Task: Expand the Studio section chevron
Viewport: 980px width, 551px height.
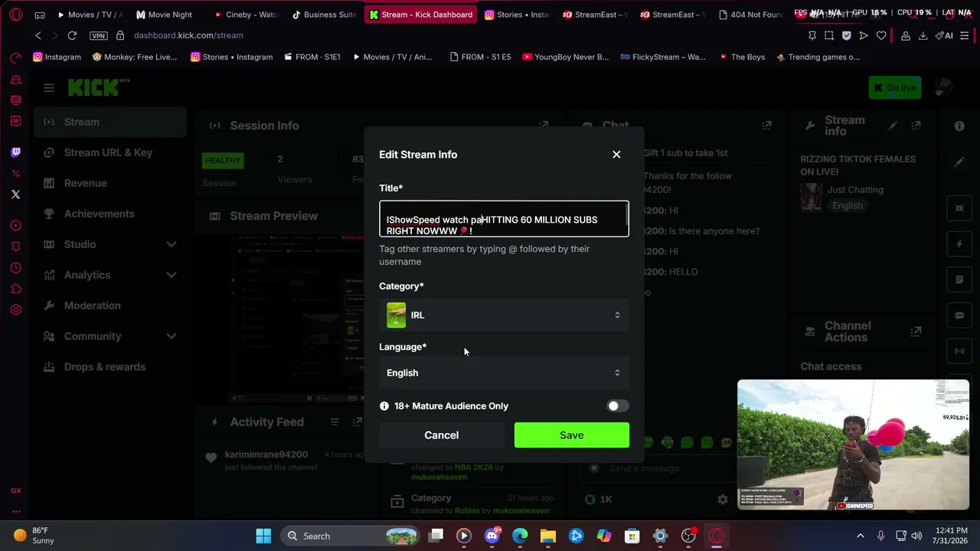Action: 171,244
